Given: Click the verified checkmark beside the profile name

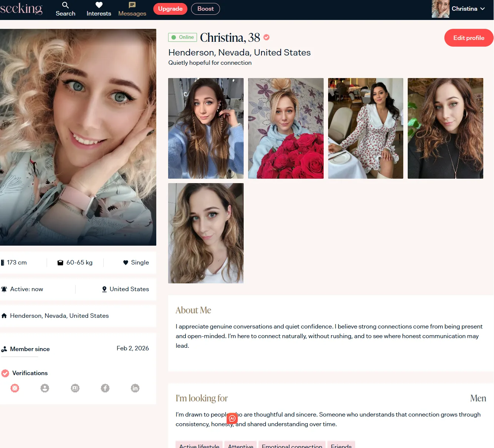Looking at the screenshot, I should (267, 37).
